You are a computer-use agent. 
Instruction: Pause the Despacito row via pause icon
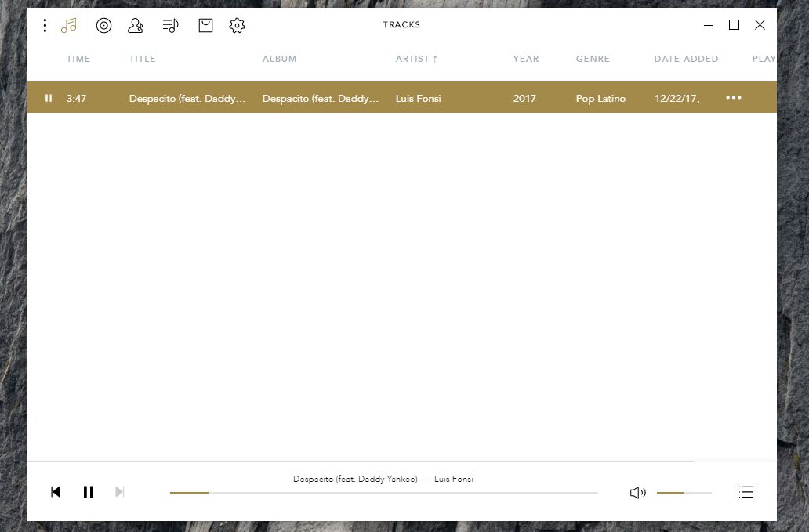click(49, 98)
